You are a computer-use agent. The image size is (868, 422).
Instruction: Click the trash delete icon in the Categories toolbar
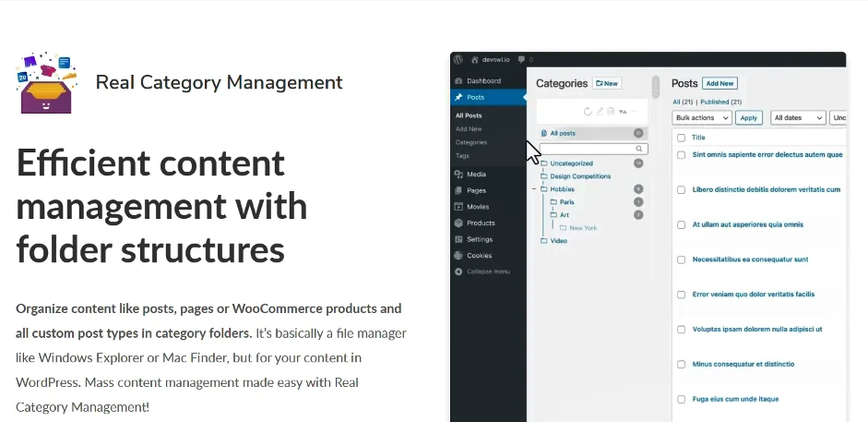[x=611, y=112]
